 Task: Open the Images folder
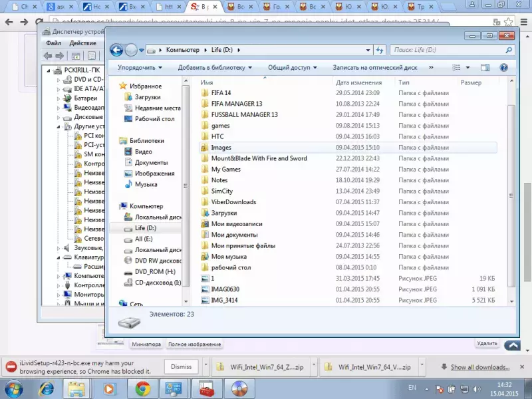221,148
